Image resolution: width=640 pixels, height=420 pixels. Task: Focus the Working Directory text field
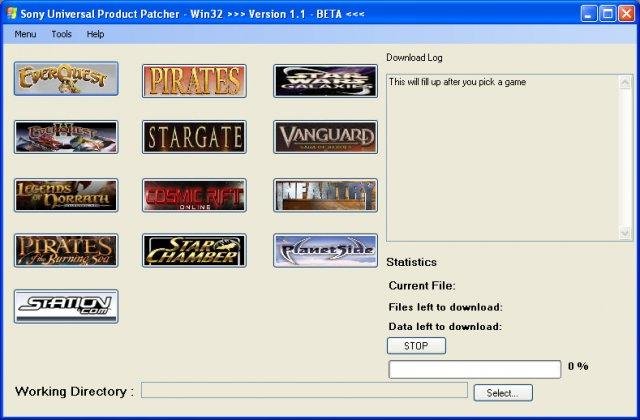click(x=304, y=390)
